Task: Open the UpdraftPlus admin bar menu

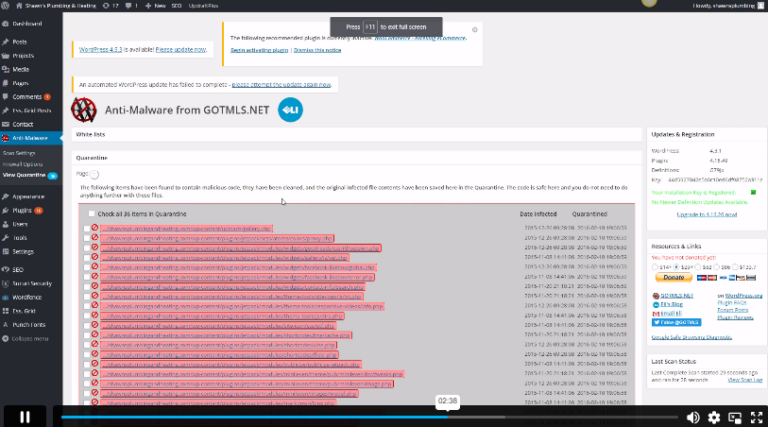Action: pos(203,6)
